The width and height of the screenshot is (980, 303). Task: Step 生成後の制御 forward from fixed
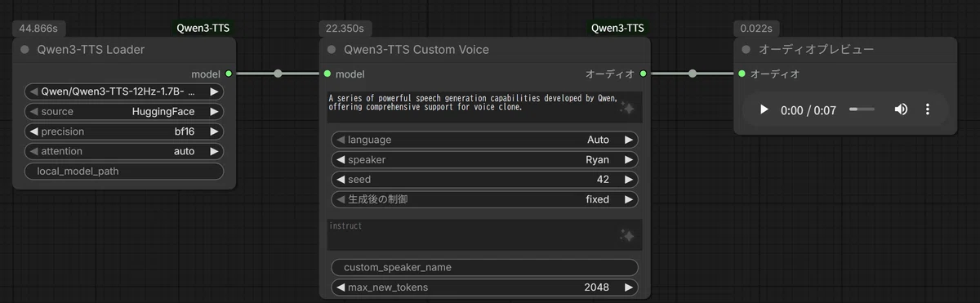click(628, 199)
